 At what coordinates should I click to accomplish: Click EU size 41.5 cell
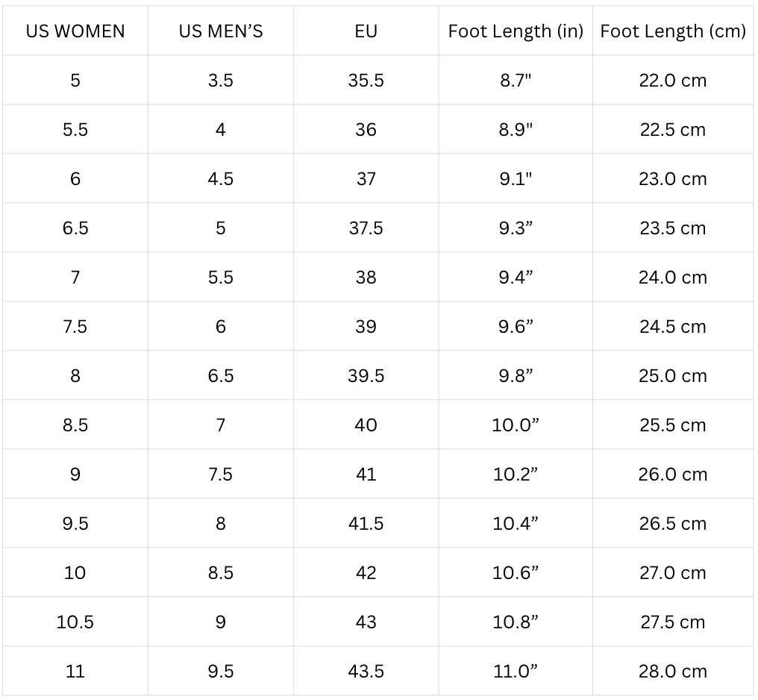(x=366, y=524)
